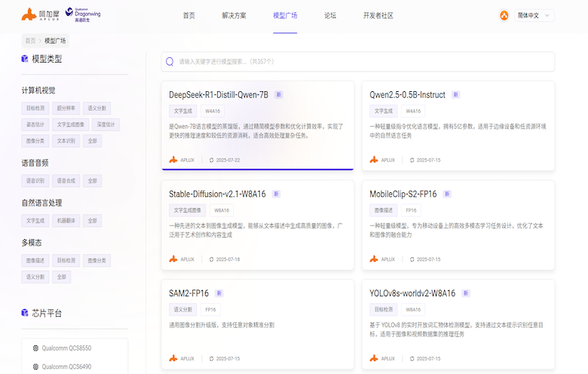Click the APLUX logo on the DeepSeek-R1-Distill-Qwen-7B card

(x=173, y=160)
